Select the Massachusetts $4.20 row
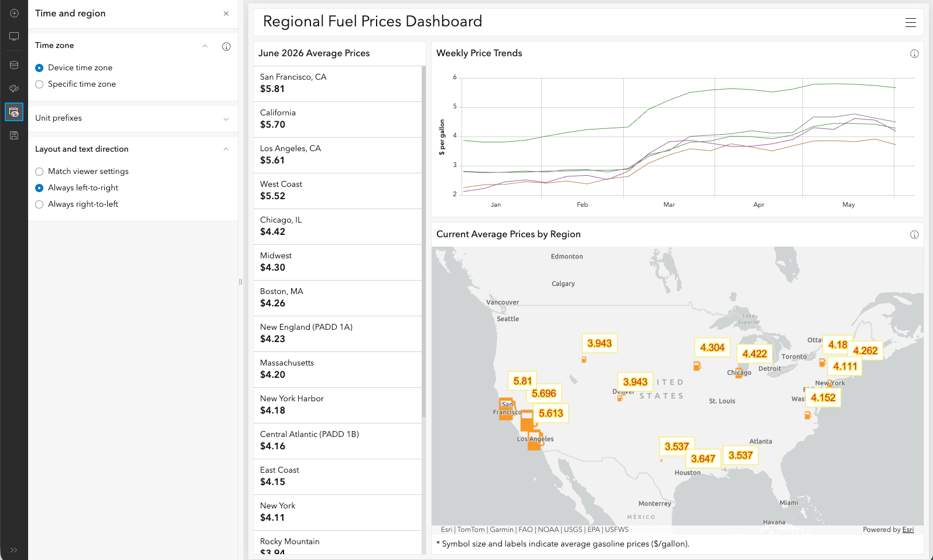Viewport: 933px width, 560px height. [x=337, y=370]
